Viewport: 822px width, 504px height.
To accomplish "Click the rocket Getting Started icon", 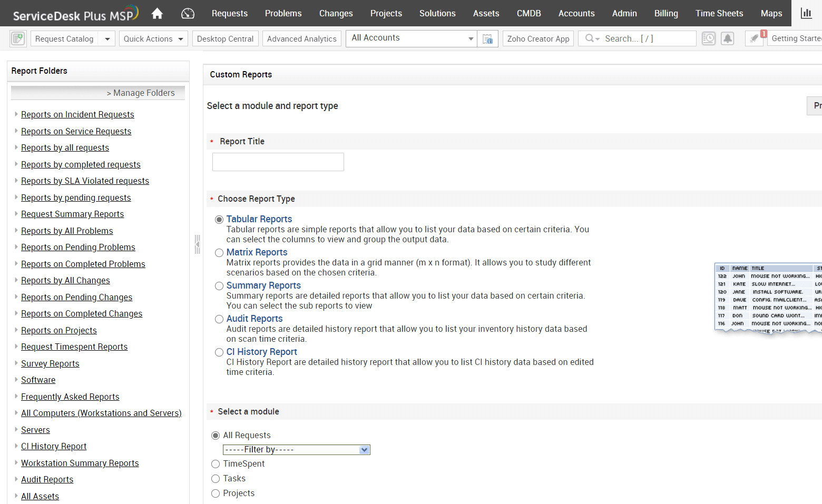I will point(755,38).
